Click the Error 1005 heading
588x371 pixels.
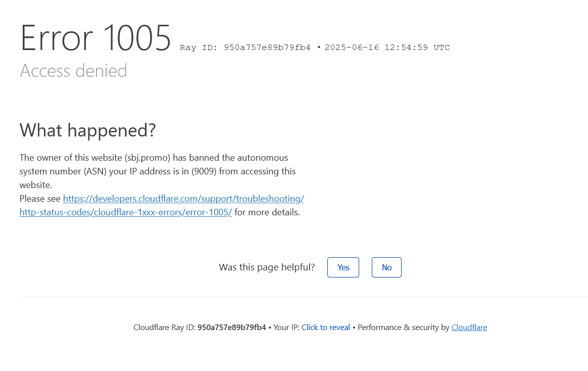[x=95, y=38]
